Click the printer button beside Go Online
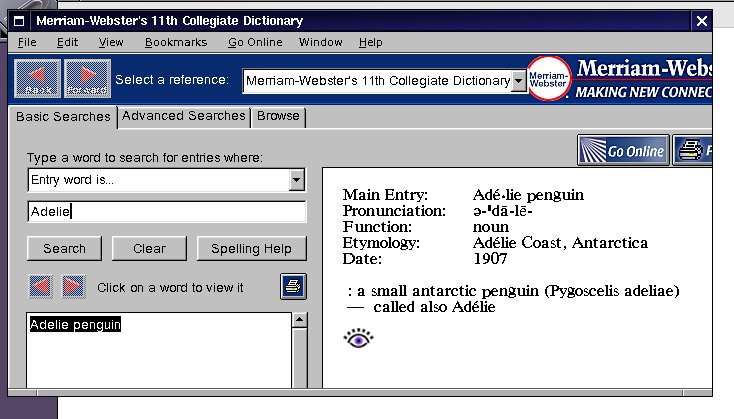Screen dimensions: 734x419 click(693, 150)
